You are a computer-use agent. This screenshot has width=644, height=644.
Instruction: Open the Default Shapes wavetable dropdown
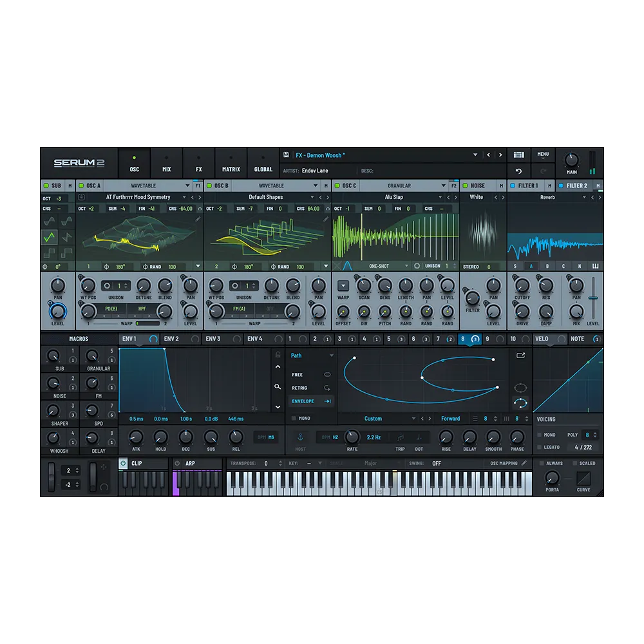point(312,197)
